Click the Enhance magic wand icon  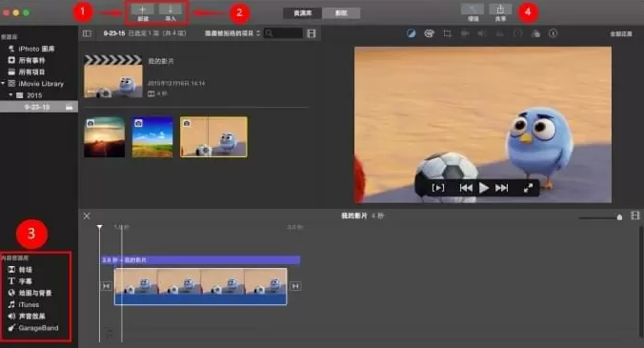(x=473, y=9)
